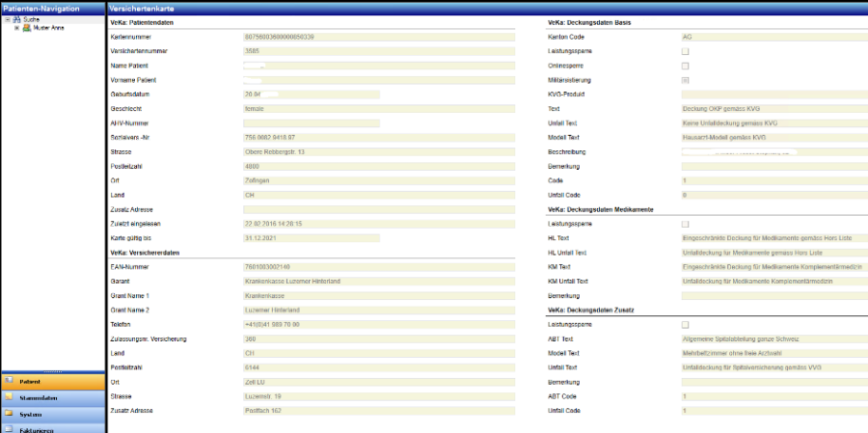Click the empty Zusatz Adresse field in Patientendaten

379,210
